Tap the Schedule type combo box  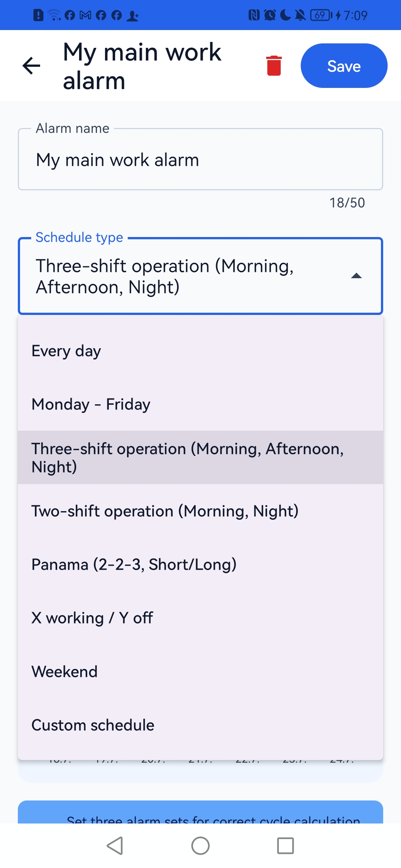(200, 276)
